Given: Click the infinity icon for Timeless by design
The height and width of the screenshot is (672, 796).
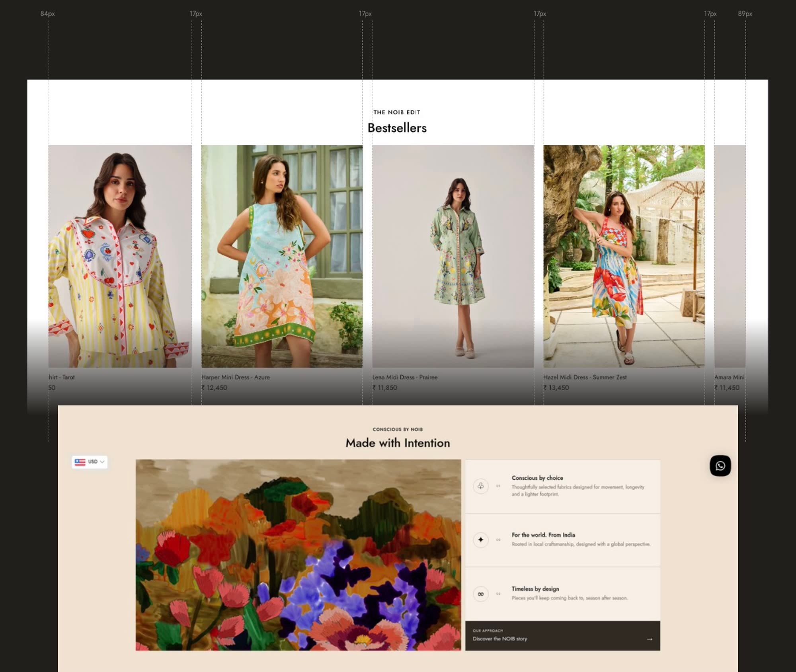Looking at the screenshot, I should [x=481, y=594].
